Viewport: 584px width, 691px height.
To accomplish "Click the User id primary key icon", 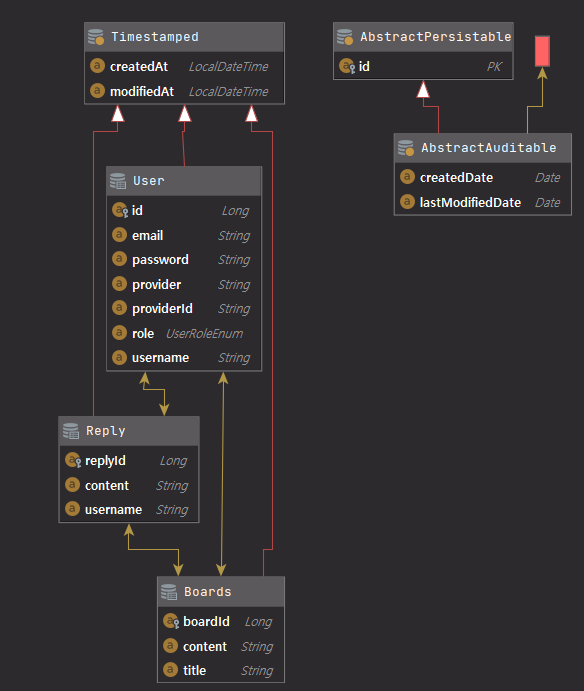I will [120, 210].
